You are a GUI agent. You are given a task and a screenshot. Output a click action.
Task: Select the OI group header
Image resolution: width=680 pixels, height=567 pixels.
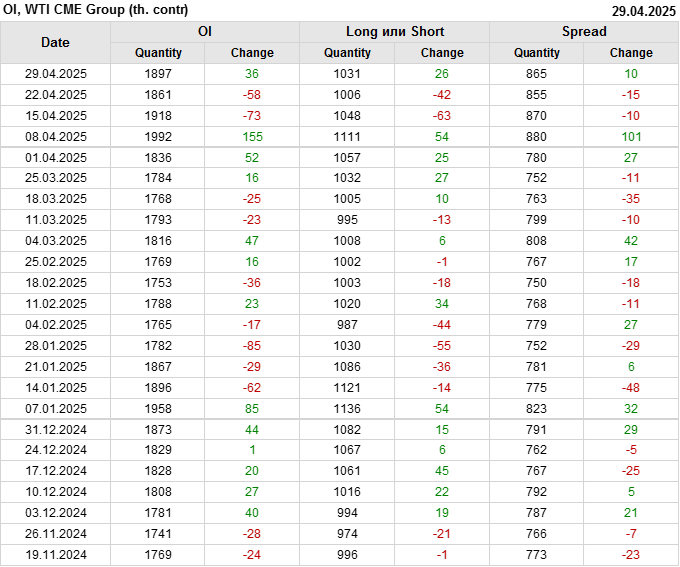(x=204, y=31)
